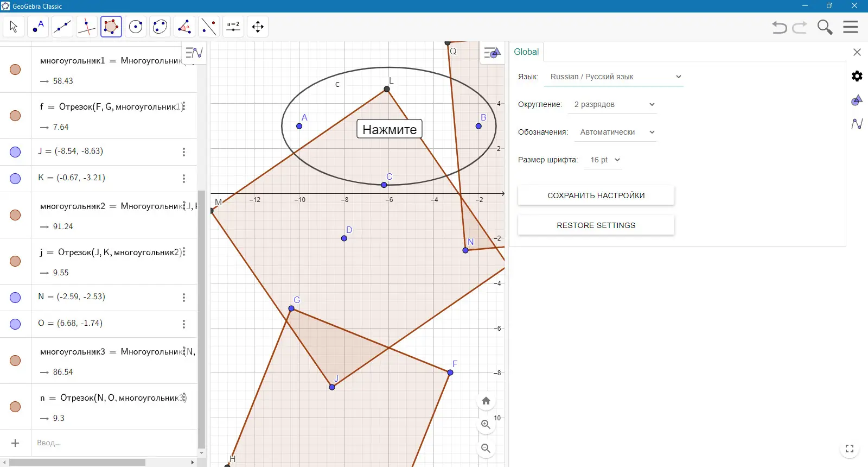
Task: Open the gear Global settings section
Action: click(x=857, y=76)
